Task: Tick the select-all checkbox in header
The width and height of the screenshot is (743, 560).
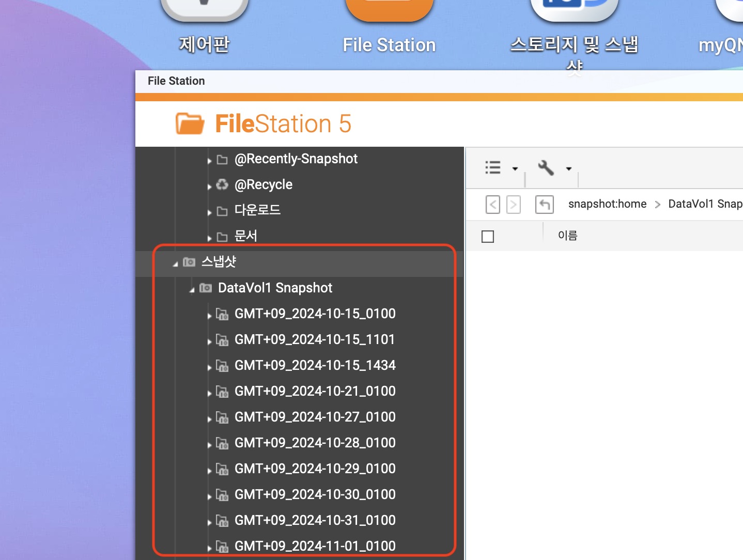Action: coord(488,237)
